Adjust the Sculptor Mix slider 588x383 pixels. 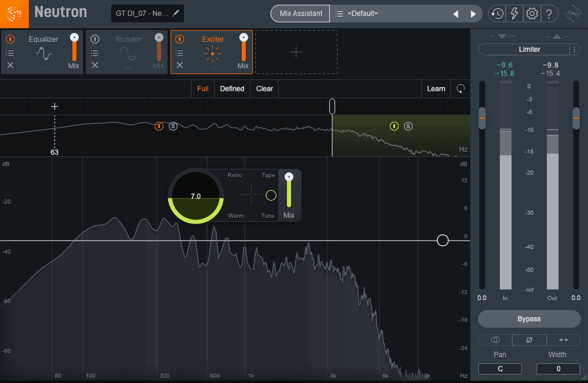pyautogui.click(x=159, y=48)
